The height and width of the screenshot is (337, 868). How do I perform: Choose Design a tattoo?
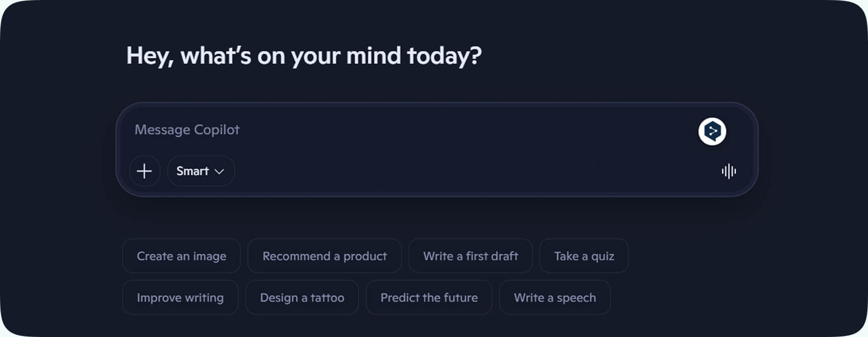[302, 297]
